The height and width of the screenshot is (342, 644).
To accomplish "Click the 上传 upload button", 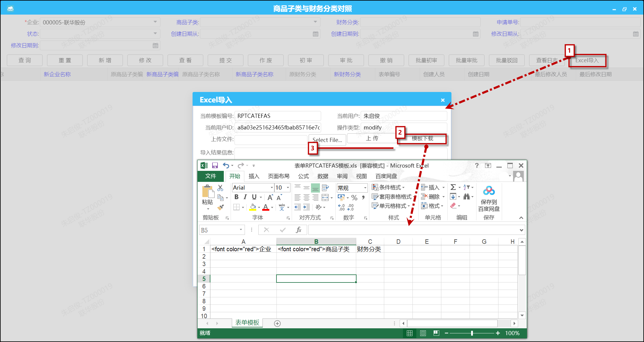I will pyautogui.click(x=372, y=138).
